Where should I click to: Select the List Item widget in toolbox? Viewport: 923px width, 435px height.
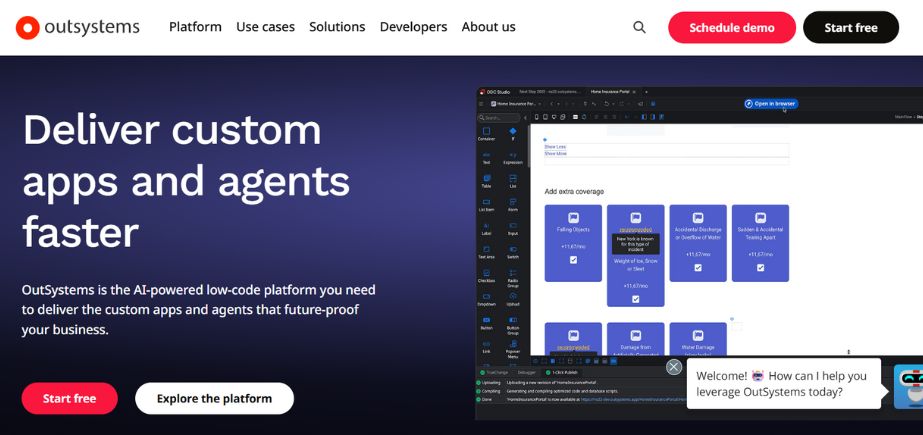486,205
